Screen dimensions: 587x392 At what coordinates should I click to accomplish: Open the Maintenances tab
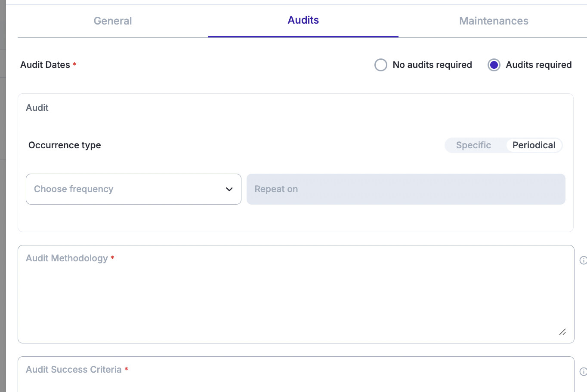click(x=494, y=21)
